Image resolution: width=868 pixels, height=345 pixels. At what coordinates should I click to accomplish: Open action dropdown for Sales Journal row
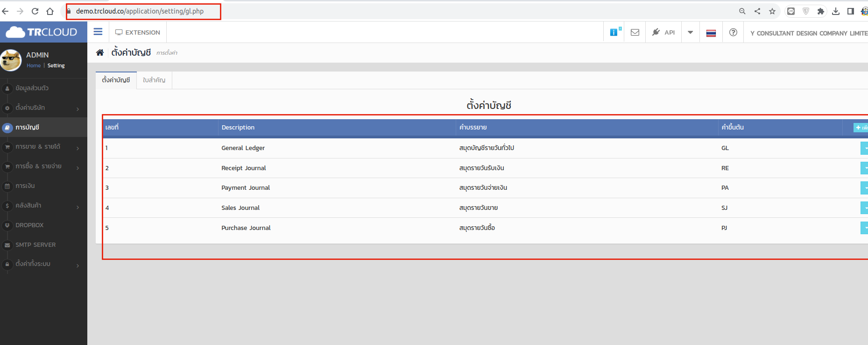(864, 208)
